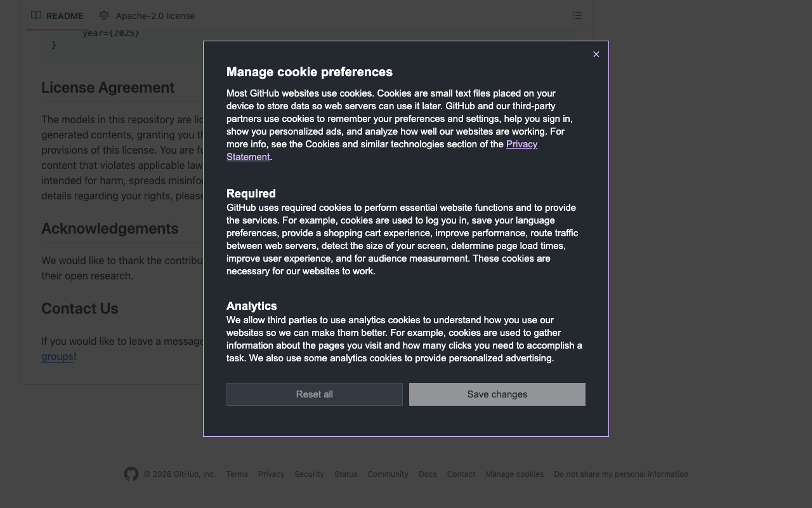Screen dimensions: 812x508
Task: Go to the Security footer link
Action: [310, 474]
